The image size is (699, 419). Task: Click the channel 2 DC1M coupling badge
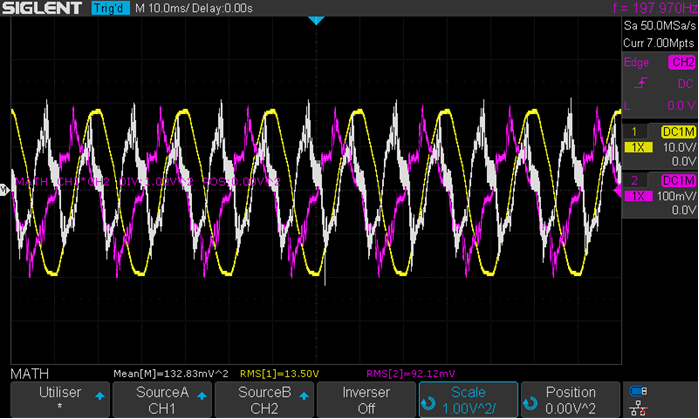click(x=678, y=181)
